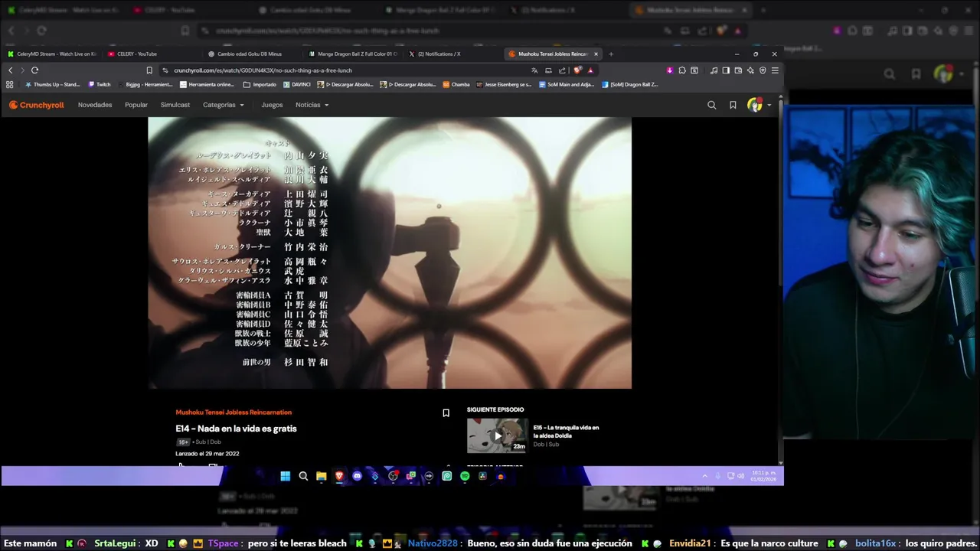Click the Crunchyroll logo
The image size is (980, 551).
(36, 105)
